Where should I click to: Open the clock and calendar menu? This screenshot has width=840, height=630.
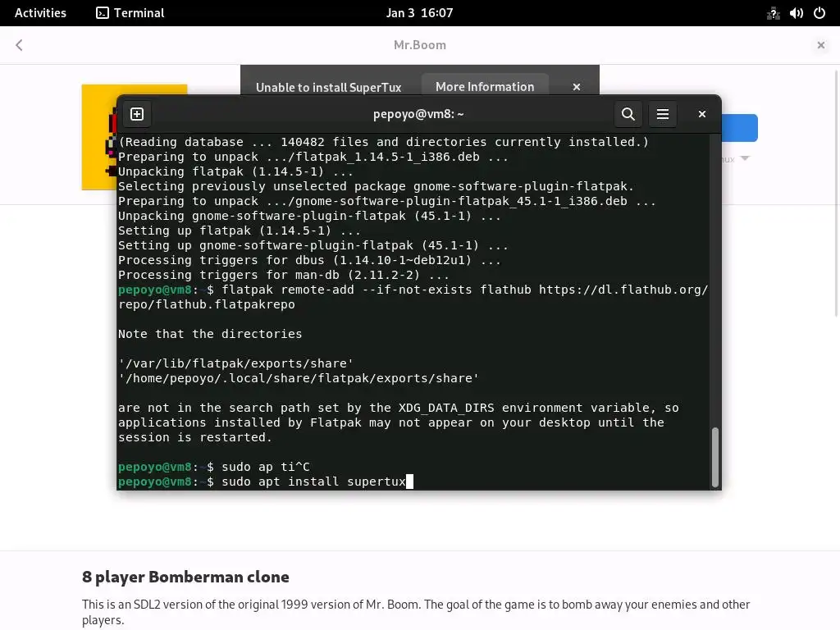[419, 13]
